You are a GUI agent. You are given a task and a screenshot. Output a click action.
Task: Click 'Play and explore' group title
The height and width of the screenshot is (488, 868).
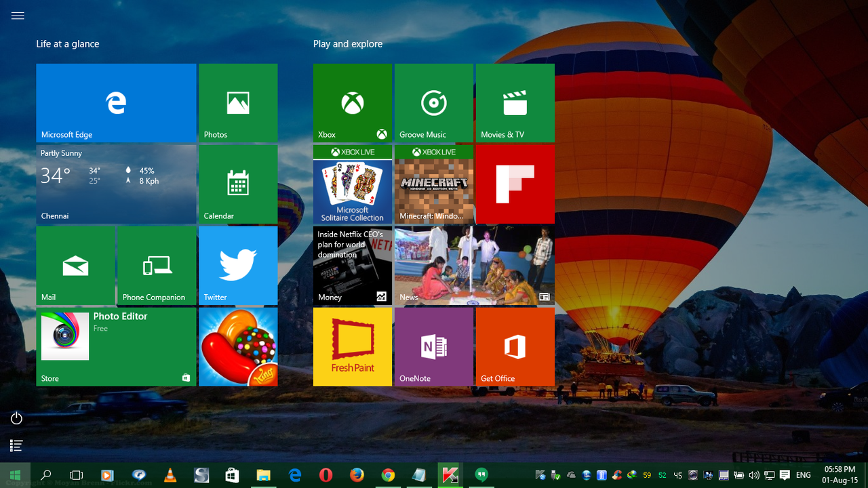point(348,44)
